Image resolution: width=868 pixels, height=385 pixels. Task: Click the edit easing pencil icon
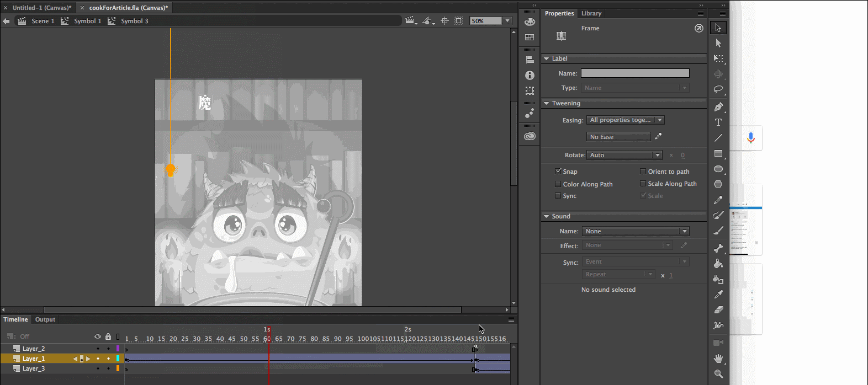(658, 136)
